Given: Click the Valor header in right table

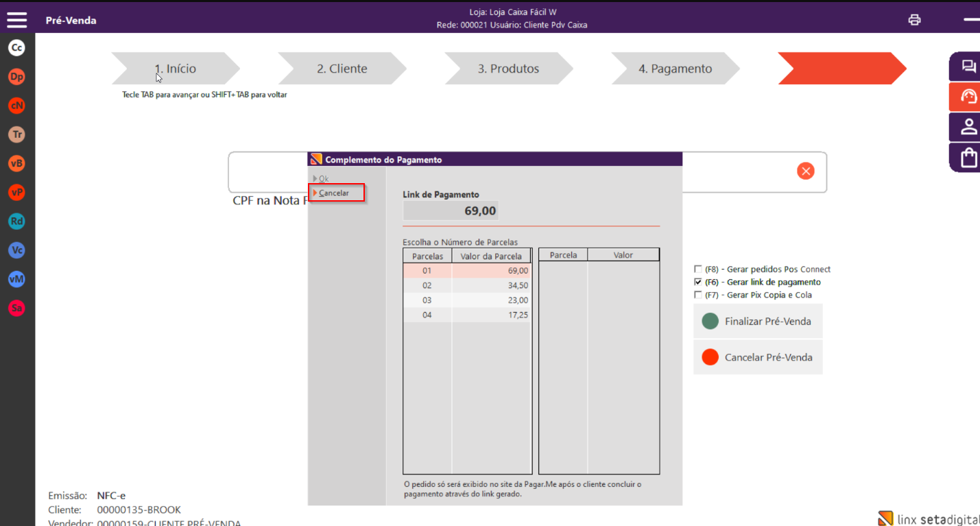Looking at the screenshot, I should 623,255.
